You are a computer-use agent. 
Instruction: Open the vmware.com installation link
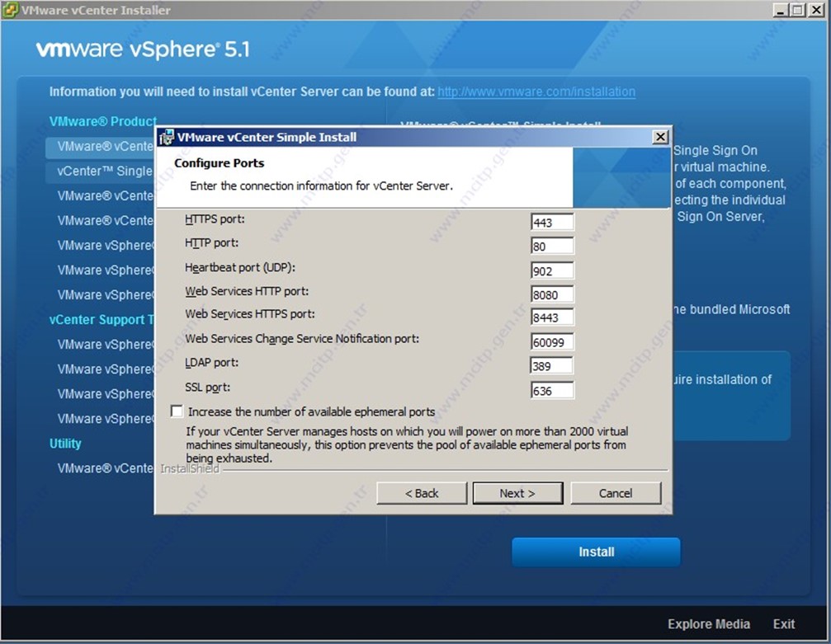tap(536, 92)
